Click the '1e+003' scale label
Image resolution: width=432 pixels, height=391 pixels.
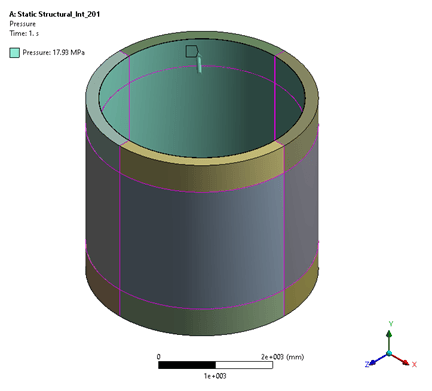[215, 376]
